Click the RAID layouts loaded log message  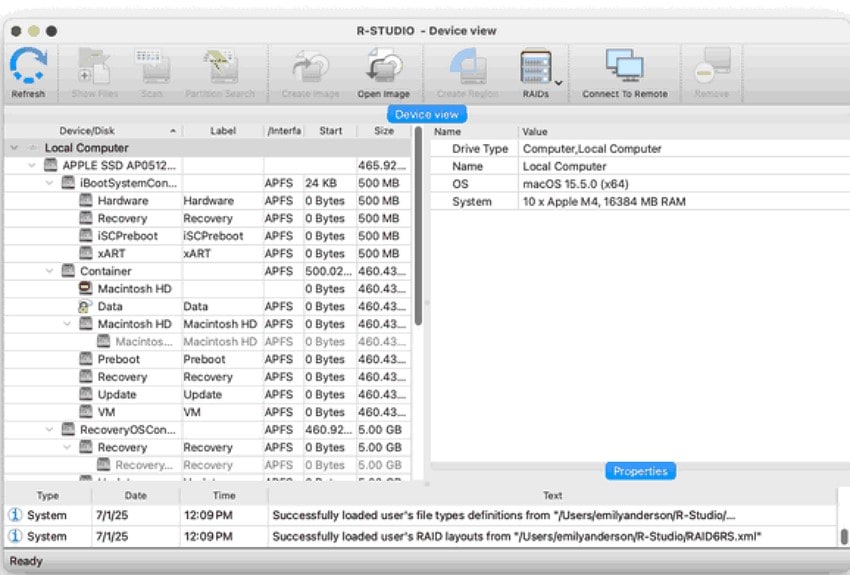coord(517,536)
